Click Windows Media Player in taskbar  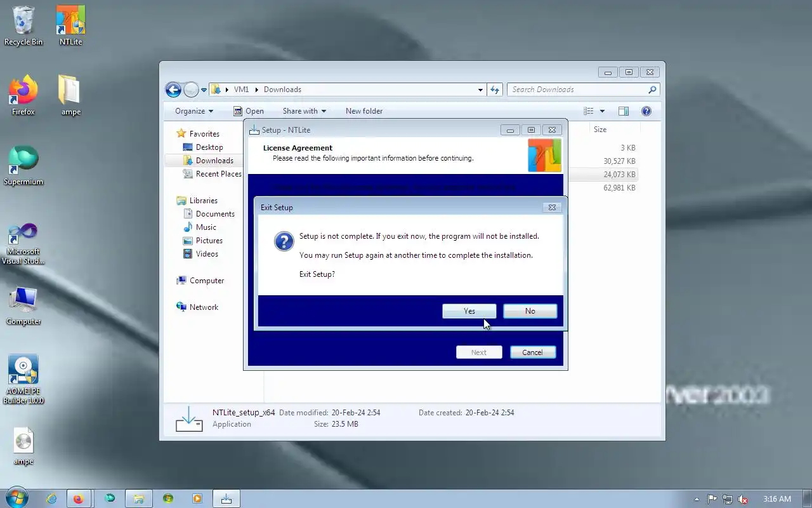tap(197, 498)
